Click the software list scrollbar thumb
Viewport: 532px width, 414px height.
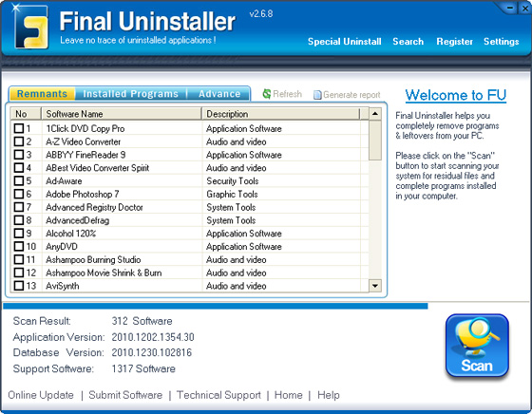[x=375, y=140]
